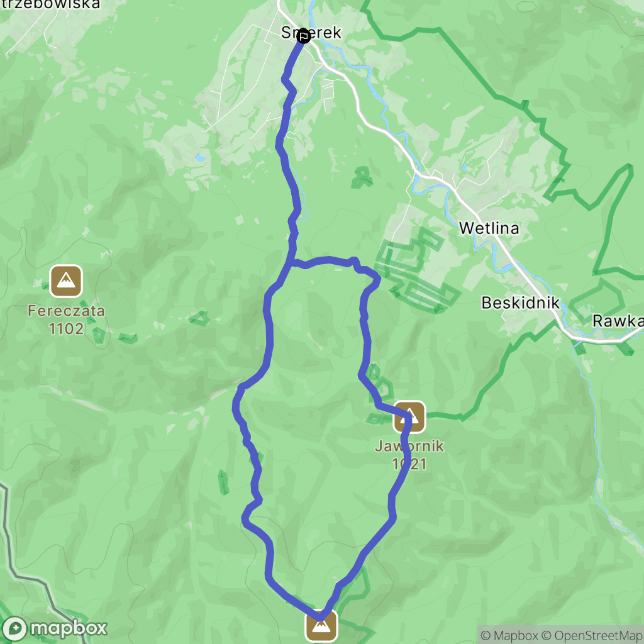Click the blue route junction where the loop splits
This screenshot has width=644, height=644.
(x=292, y=262)
